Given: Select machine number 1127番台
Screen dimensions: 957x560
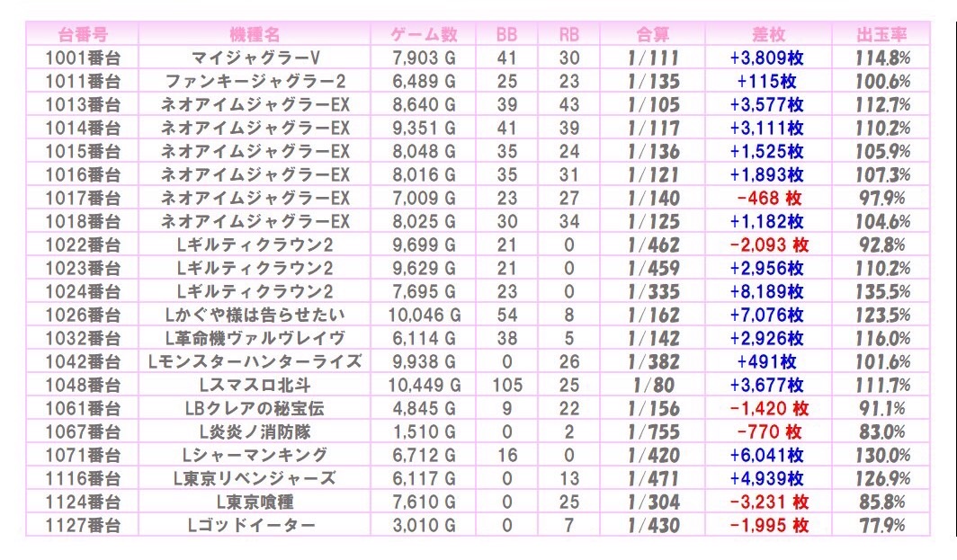Looking at the screenshot, I should (x=83, y=525).
